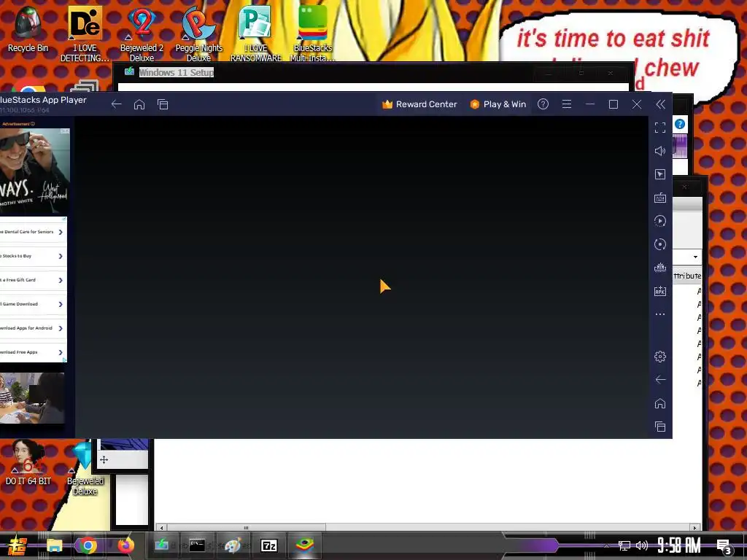Click the sidebar back arrow at bottom
The image size is (747, 560).
pos(660,379)
